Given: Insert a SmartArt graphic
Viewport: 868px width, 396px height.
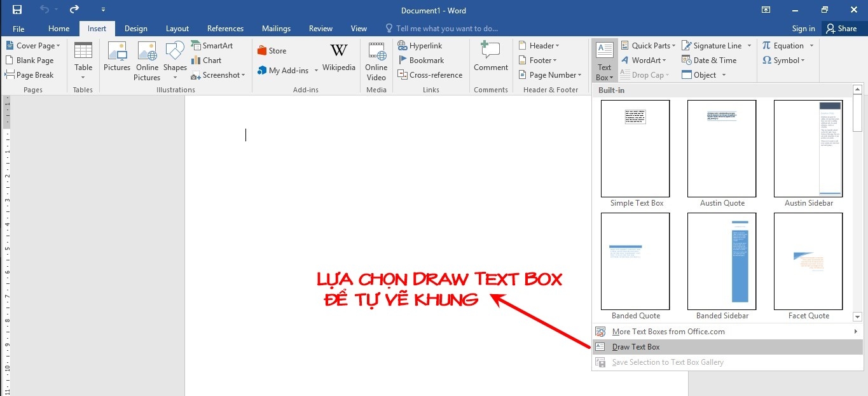Looking at the screenshot, I should [212, 46].
